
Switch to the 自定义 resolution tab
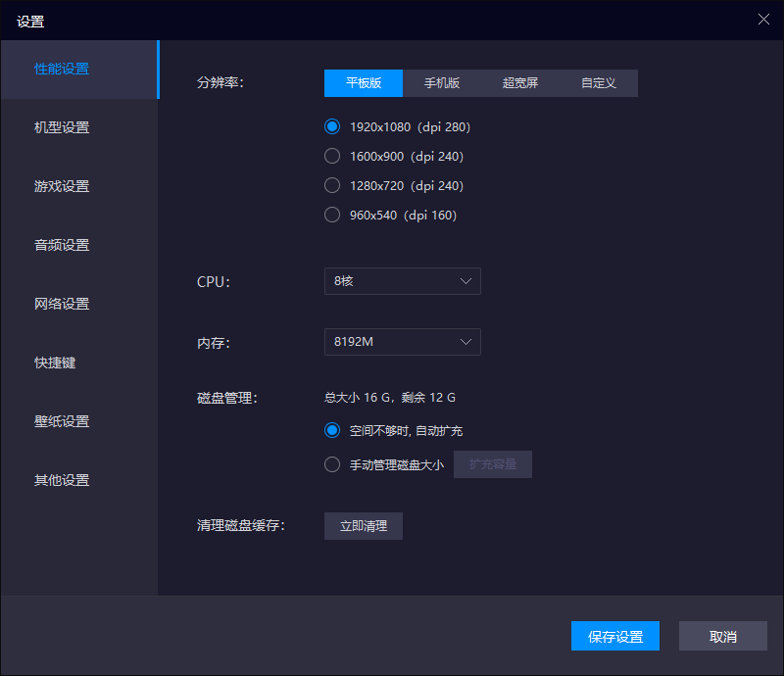point(599,83)
